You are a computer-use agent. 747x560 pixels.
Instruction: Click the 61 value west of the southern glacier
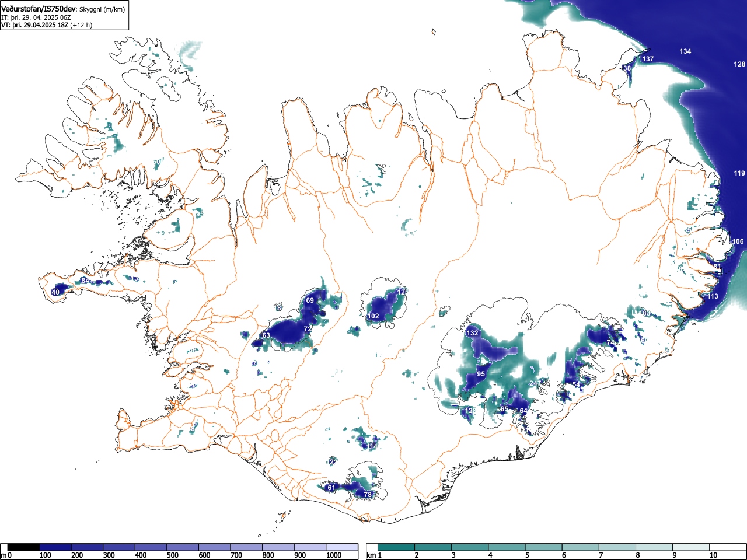[331, 488]
